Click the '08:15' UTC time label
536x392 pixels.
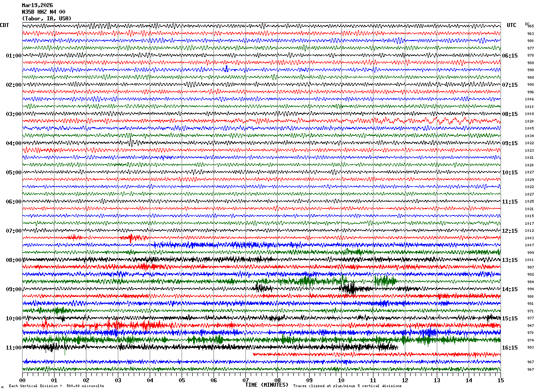click(510, 114)
